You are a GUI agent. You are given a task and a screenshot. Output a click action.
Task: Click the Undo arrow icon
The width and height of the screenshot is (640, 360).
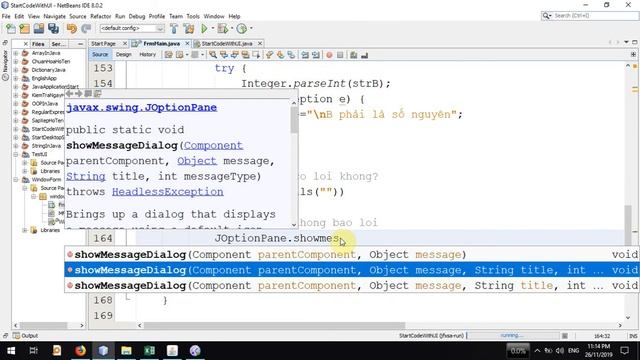click(72, 29)
